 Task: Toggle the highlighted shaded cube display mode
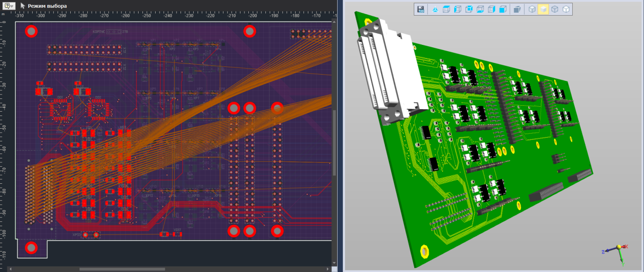[x=543, y=9]
